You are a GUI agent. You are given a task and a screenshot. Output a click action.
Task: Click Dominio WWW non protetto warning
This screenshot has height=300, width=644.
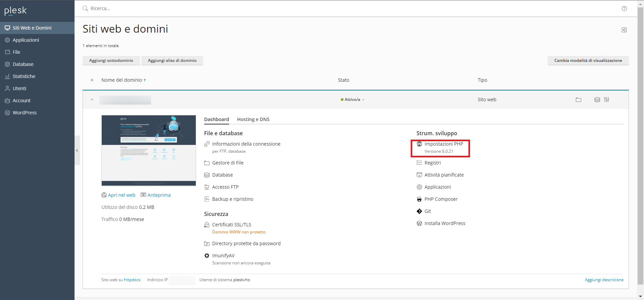[239, 232]
